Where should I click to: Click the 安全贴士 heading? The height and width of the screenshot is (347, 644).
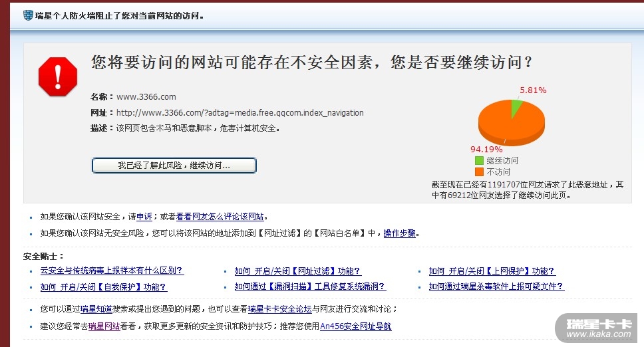point(43,257)
